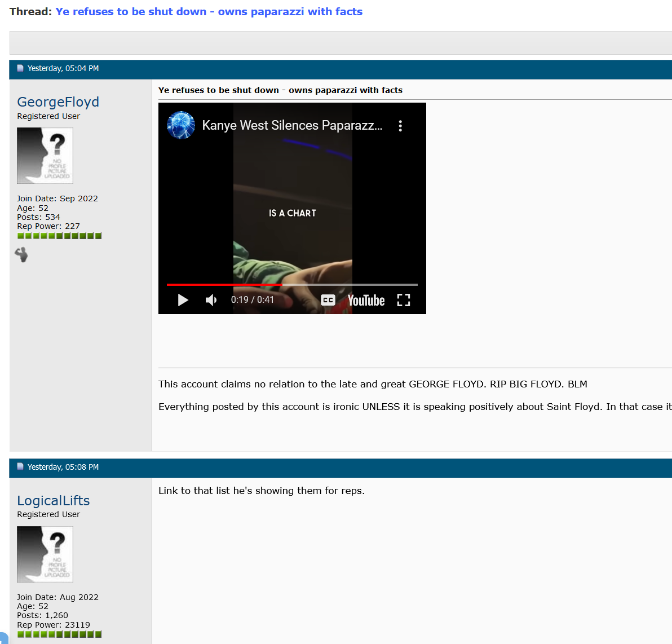Image resolution: width=672 pixels, height=644 pixels.
Task: Click LogicalLifts' green reputation bar
Action: (x=59, y=634)
